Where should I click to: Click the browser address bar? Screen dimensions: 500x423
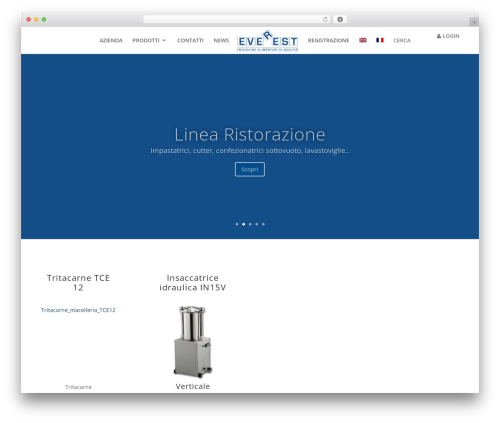[237, 19]
